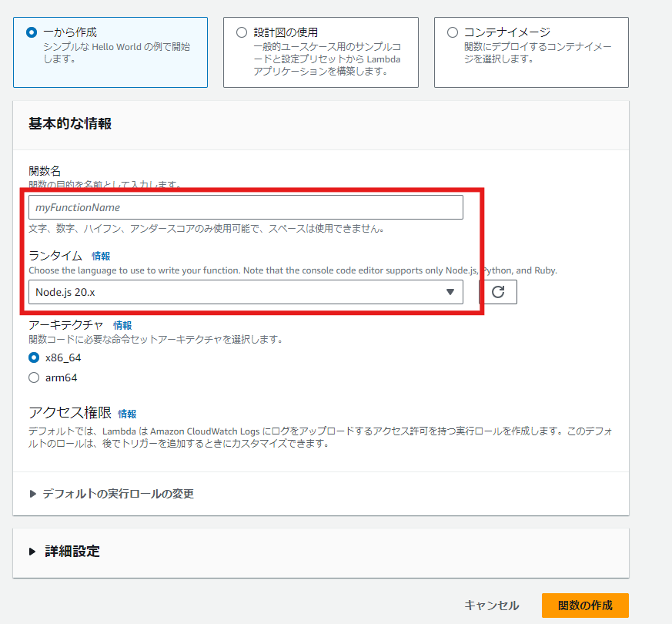Click the 関数名 label

[45, 171]
